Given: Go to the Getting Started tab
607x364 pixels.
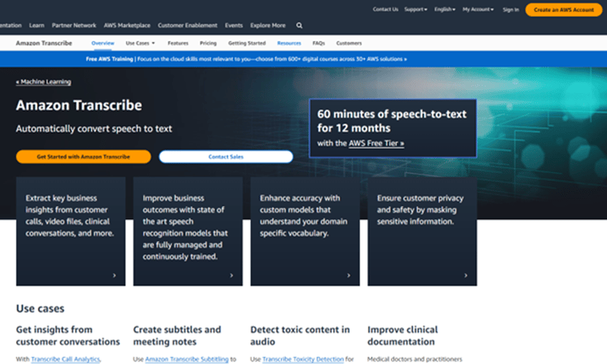Looking at the screenshot, I should point(247,43).
